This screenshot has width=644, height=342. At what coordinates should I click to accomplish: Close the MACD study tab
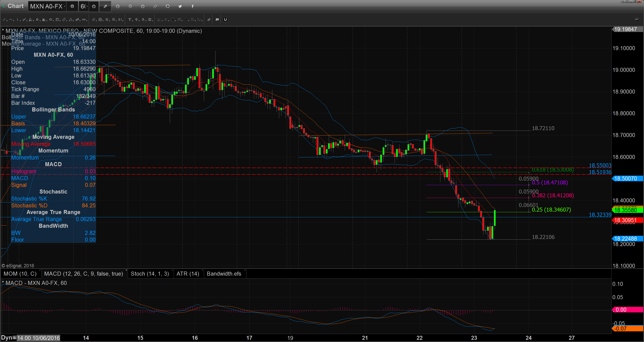pos(126,270)
